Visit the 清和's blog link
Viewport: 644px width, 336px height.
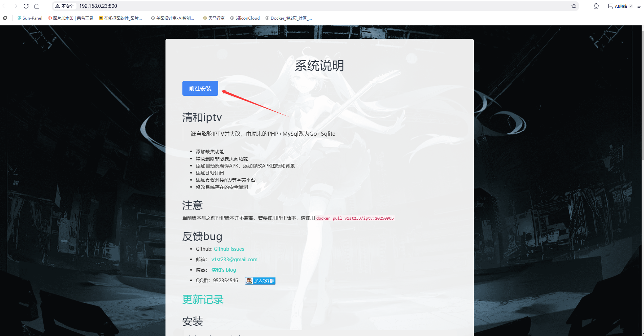coord(224,270)
